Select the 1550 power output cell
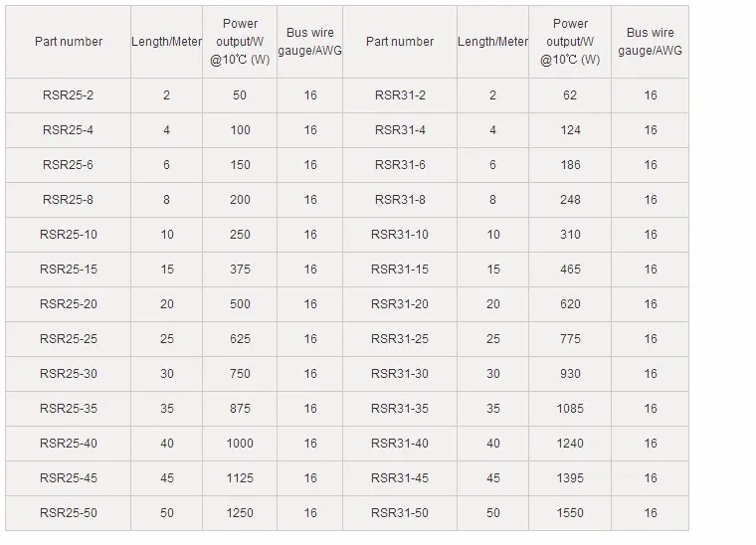756x545 pixels. click(571, 513)
